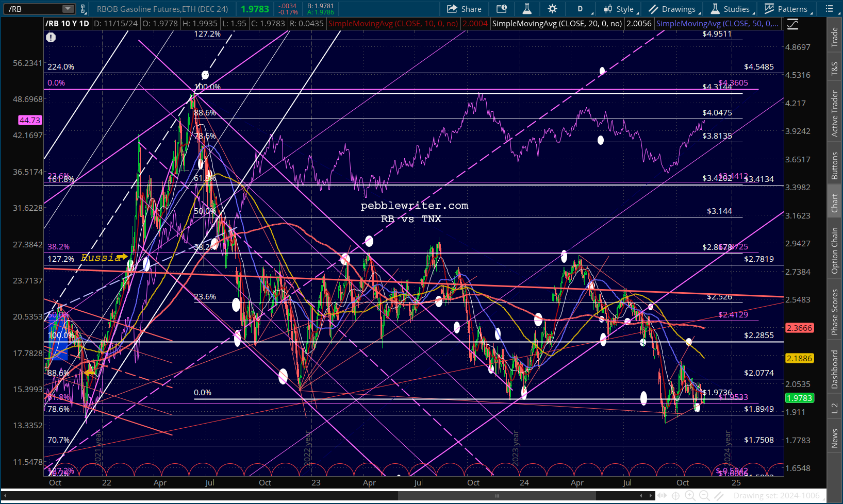Click the drawing tool slash icon
The image size is (843, 504).
[x=718, y=496]
